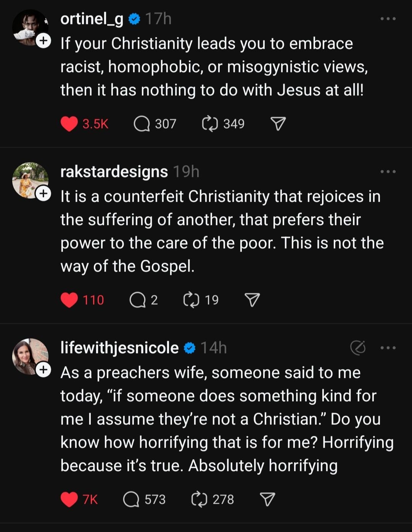
Task: Repost the ortinel_g post
Action: [x=210, y=124]
